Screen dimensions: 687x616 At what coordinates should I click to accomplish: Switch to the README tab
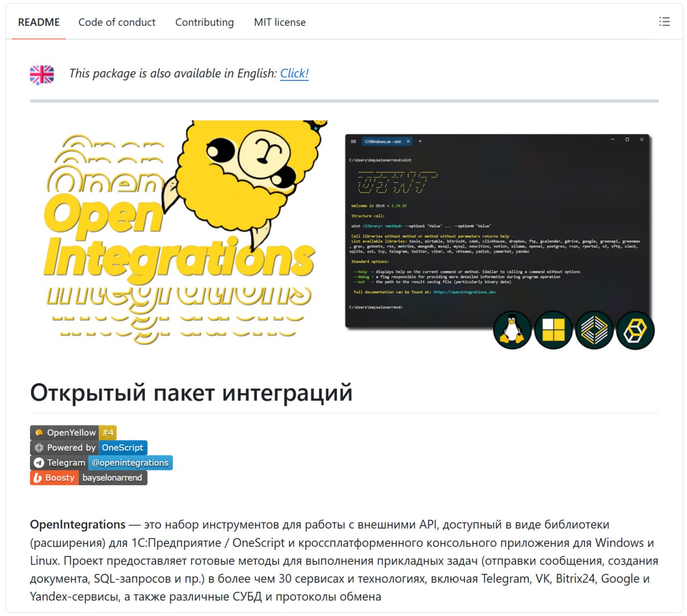tap(39, 22)
